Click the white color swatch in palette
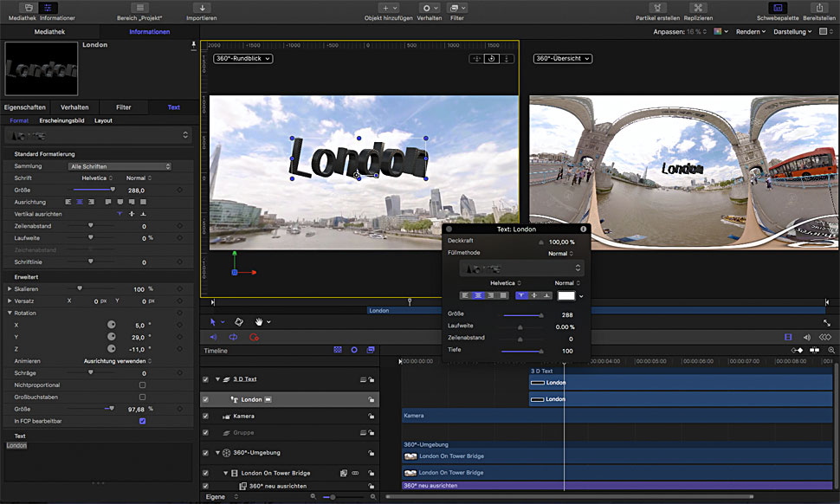Image resolution: width=840 pixels, height=504 pixels. click(x=566, y=295)
